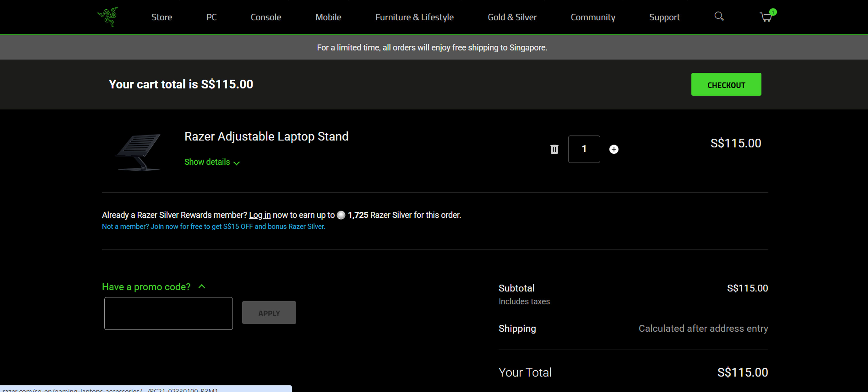868x392 pixels.
Task: Click the free shipping to Singapore banner
Action: tap(434, 47)
